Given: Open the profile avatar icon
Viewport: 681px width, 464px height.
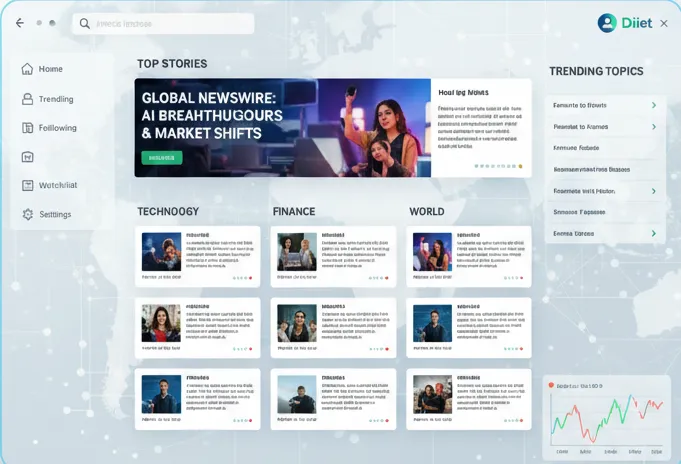Looking at the screenshot, I should click(607, 23).
